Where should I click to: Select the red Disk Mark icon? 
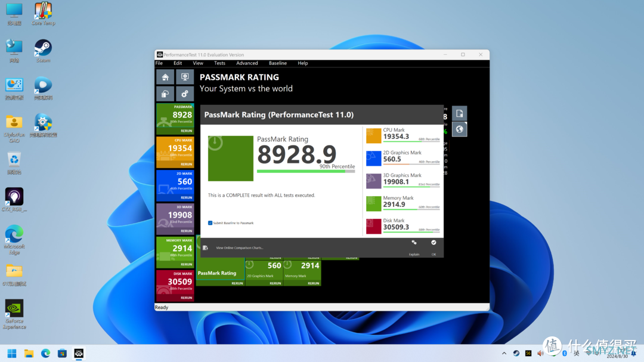pos(374,227)
